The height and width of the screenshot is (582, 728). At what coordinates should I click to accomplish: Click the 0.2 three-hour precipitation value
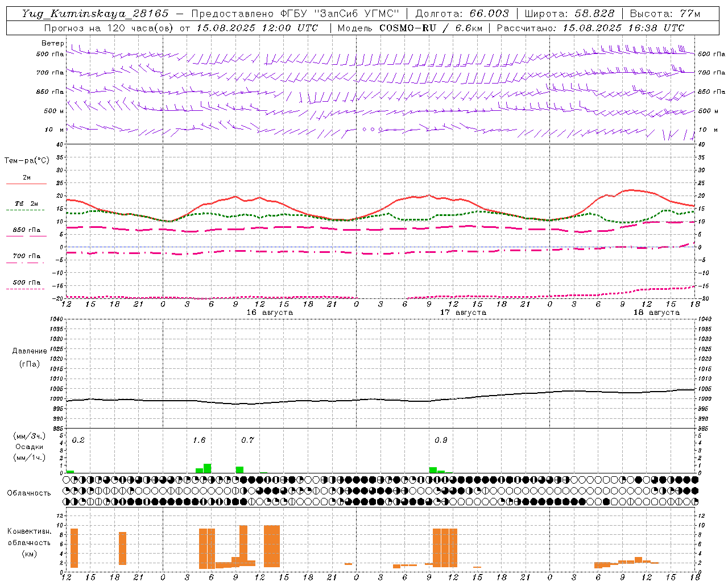point(78,440)
